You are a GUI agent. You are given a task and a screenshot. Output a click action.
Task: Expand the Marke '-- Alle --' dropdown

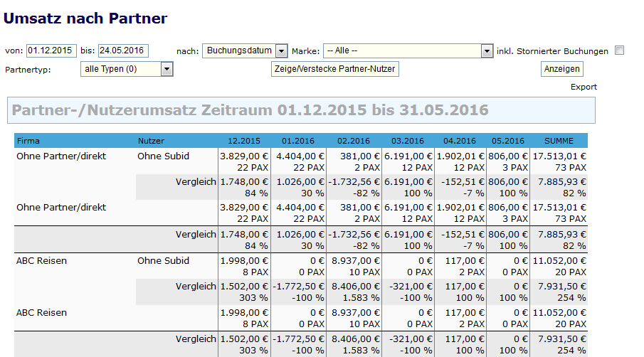(408, 51)
